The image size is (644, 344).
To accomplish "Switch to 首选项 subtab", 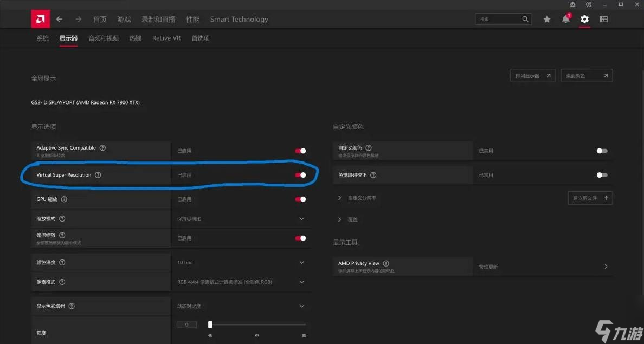I will pyautogui.click(x=201, y=38).
